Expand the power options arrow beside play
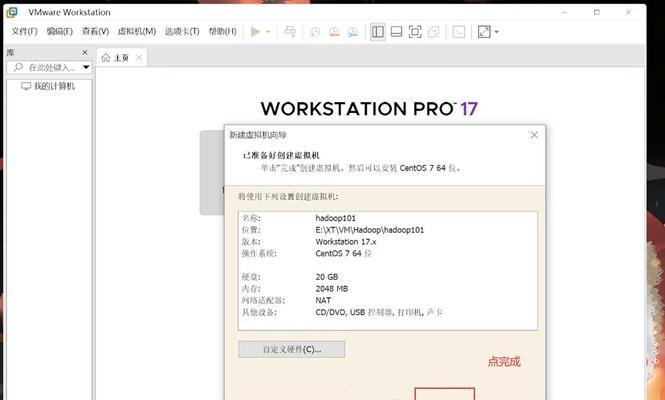This screenshot has height=400, width=665. point(268,32)
